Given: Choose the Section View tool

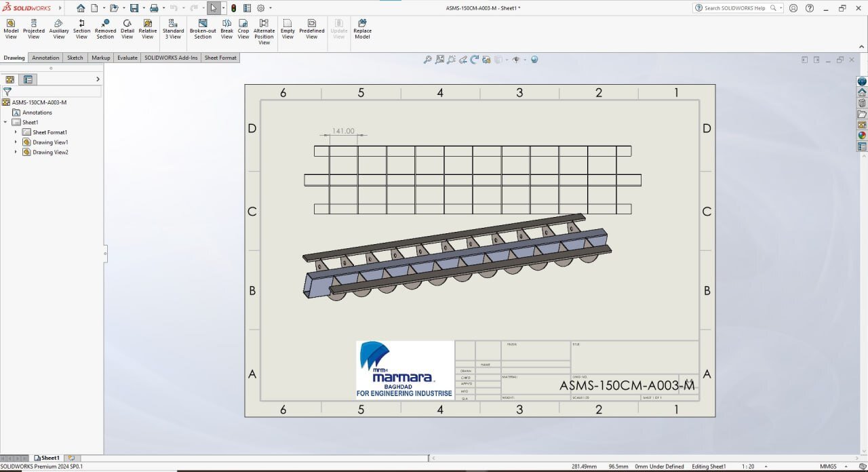Looking at the screenshot, I should click(81, 29).
